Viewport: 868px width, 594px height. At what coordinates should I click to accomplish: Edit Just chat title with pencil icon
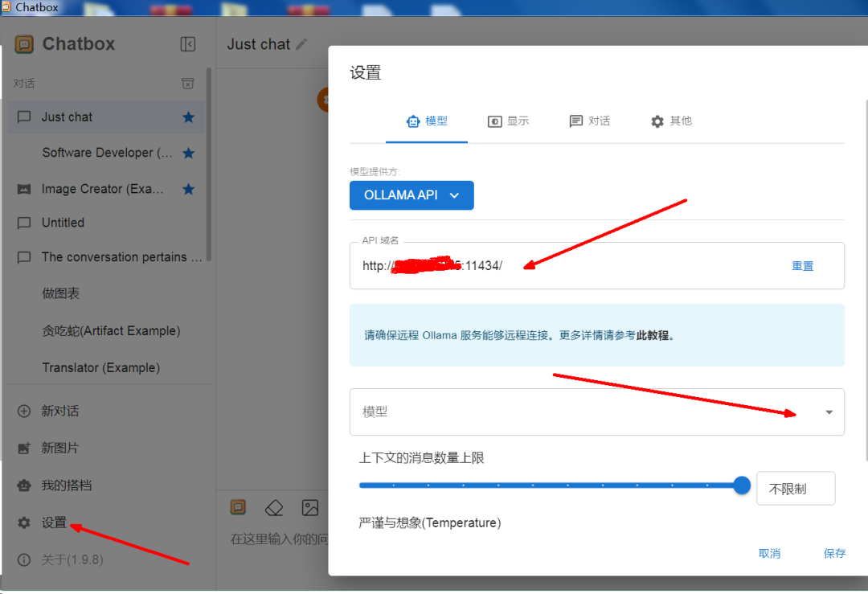coord(301,44)
